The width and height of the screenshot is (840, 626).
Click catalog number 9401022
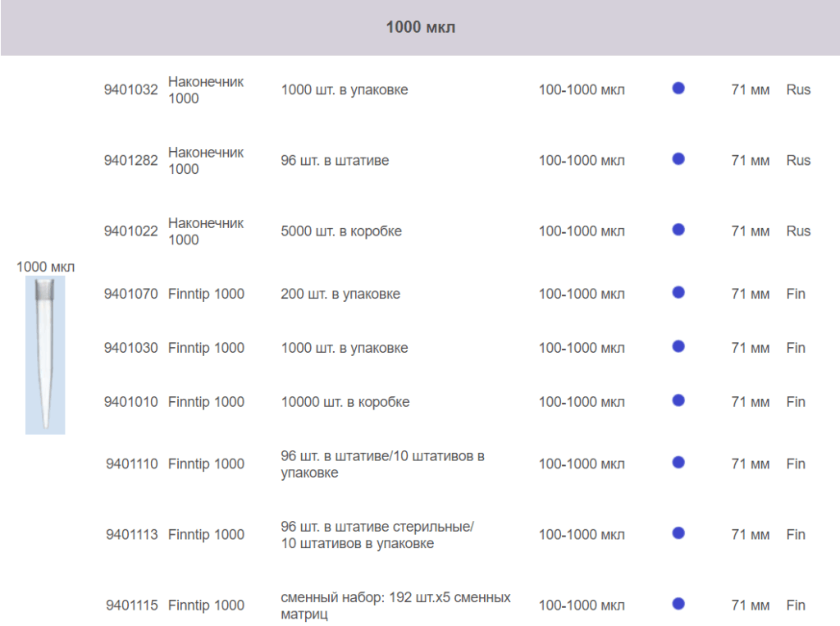130,231
